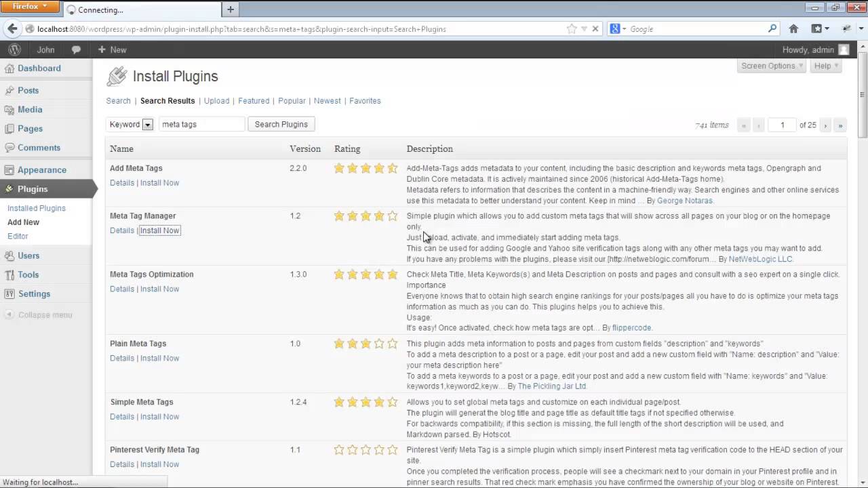This screenshot has height=488, width=868.
Task: Open the Upload plugin tab
Action: (216, 101)
